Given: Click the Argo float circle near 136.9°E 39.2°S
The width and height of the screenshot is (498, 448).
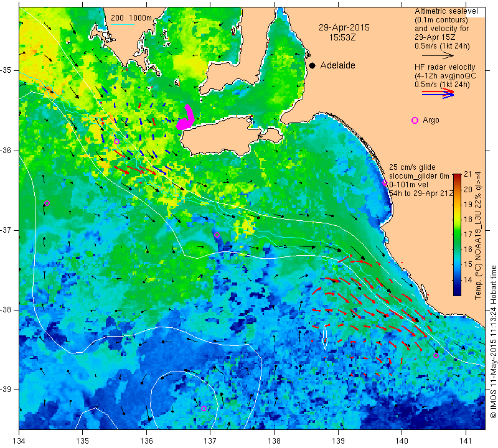Looking at the screenshot, I should (204, 408).
